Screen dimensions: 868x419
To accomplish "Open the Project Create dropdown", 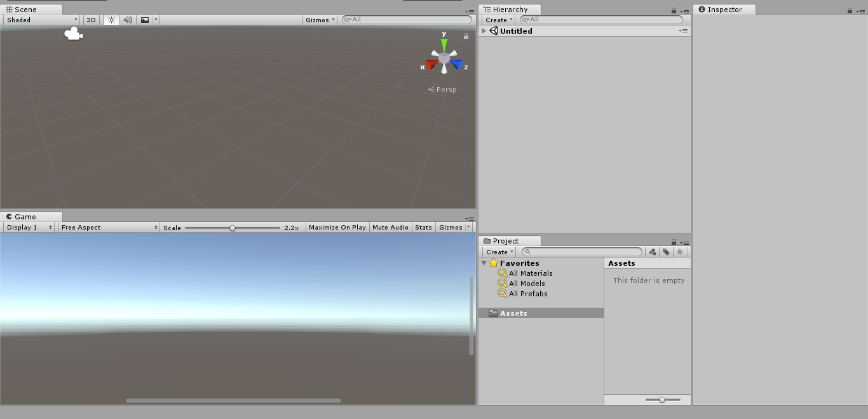I will (499, 252).
